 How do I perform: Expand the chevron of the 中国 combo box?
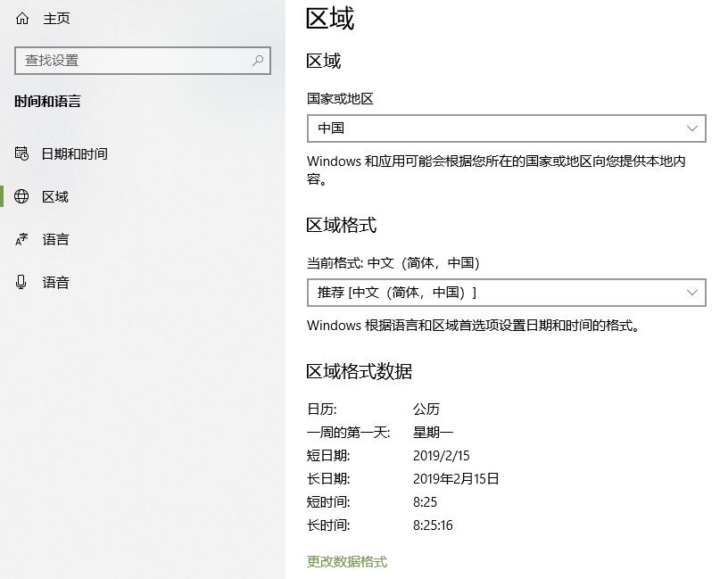tap(692, 128)
